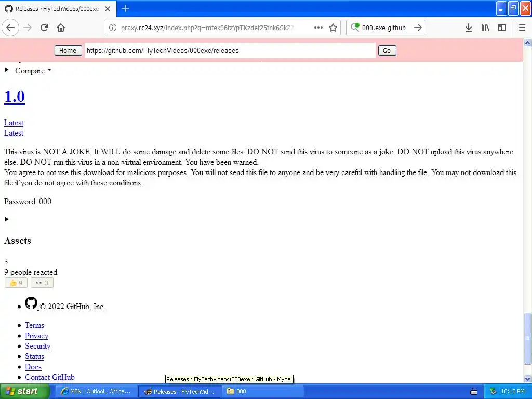Viewport: 532px width, 399px height.
Task: Expand the Compare disclosure triangle
Action: tap(6, 70)
